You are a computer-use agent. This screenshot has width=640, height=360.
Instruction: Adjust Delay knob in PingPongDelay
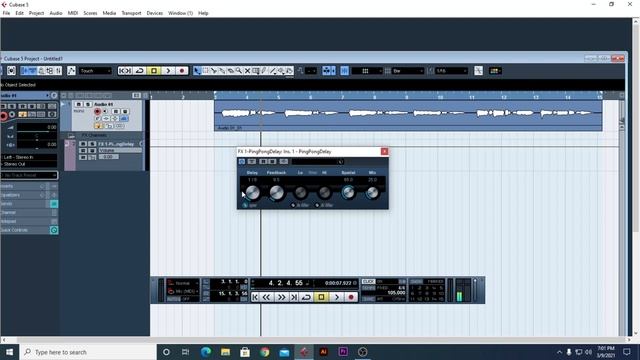click(x=252, y=192)
